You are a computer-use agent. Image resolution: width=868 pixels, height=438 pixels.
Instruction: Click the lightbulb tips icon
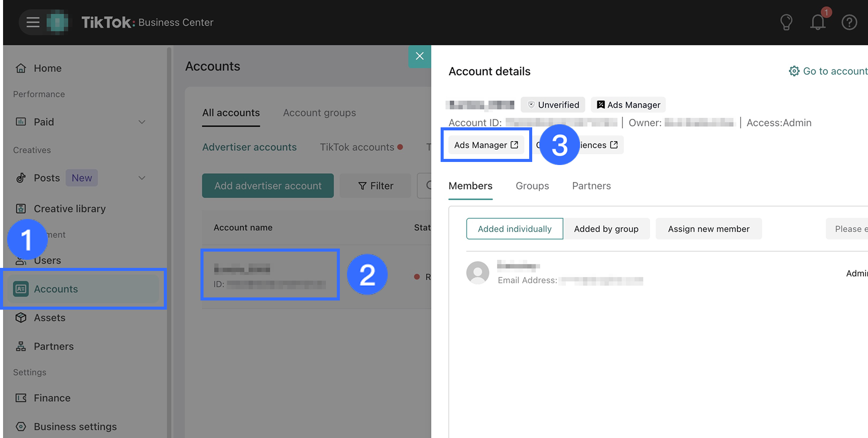(786, 22)
